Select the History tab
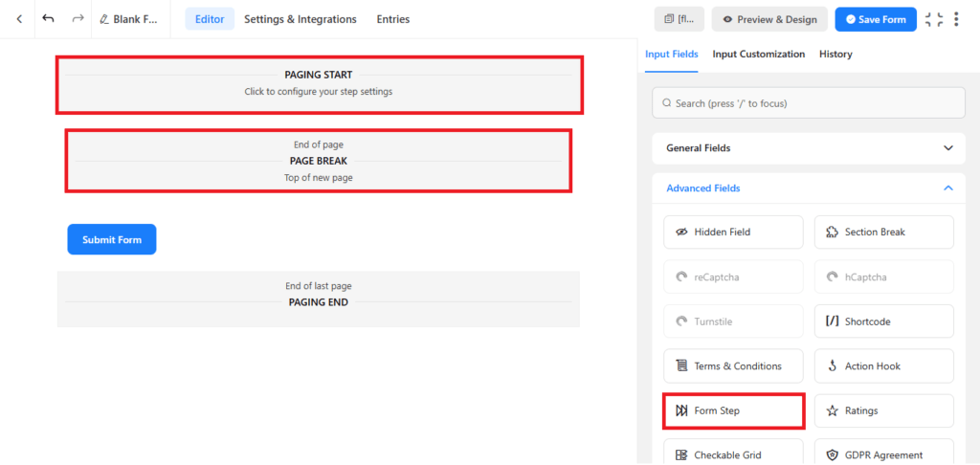Screen dimensions: 980x465 point(835,55)
